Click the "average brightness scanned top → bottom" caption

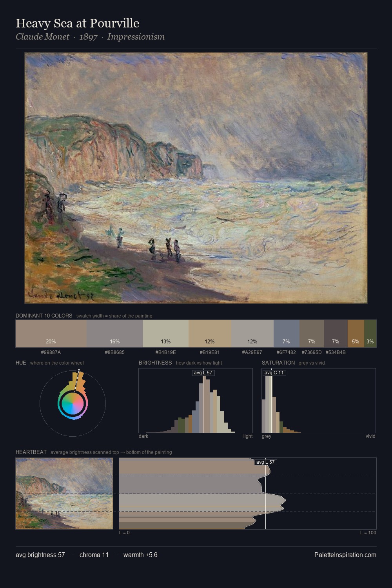(x=111, y=452)
